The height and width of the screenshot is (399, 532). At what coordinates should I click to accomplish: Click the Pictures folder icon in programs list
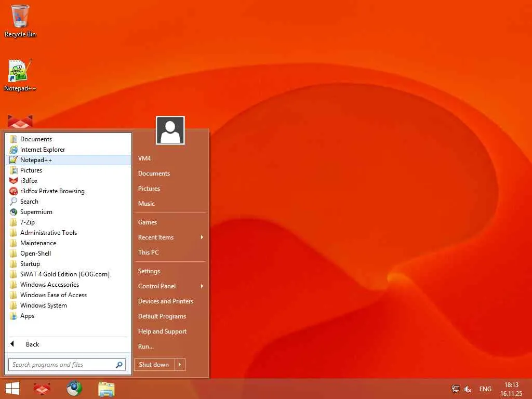pyautogui.click(x=14, y=170)
